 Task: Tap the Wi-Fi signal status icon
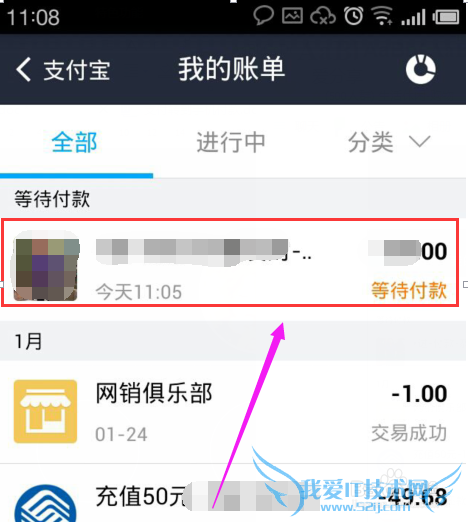pyautogui.click(x=382, y=16)
